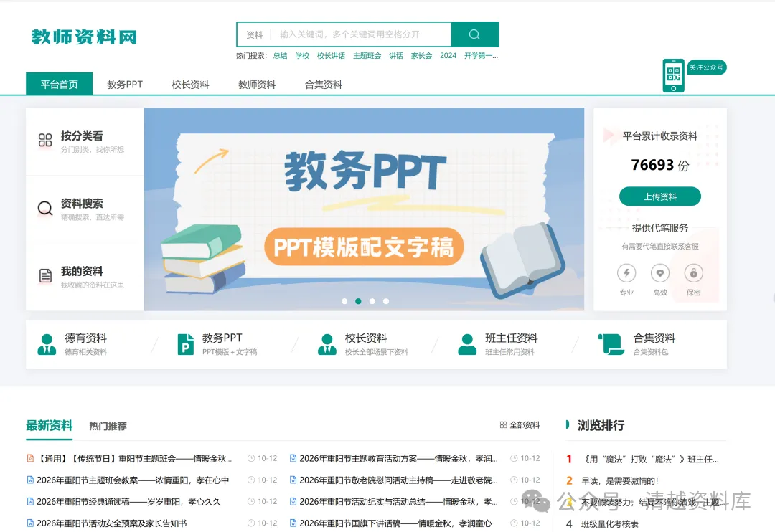This screenshot has width=775, height=532.
Task: Select the second carousel dot
Action: click(x=358, y=301)
